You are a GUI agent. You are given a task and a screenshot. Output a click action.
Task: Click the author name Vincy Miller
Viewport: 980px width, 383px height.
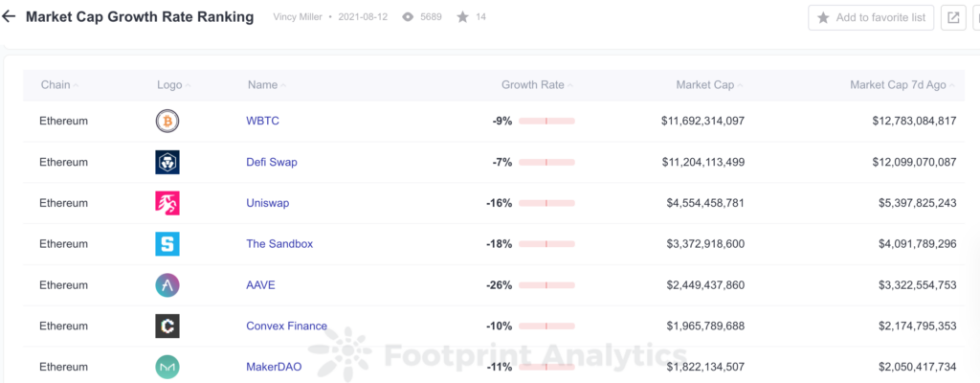click(x=298, y=17)
